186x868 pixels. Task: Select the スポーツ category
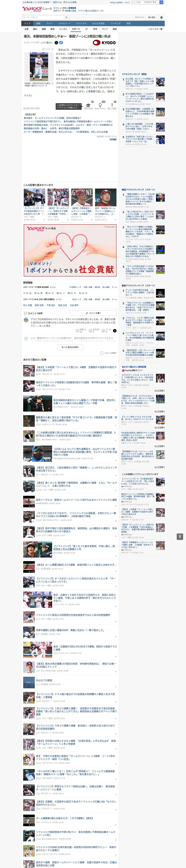(x=76, y=29)
